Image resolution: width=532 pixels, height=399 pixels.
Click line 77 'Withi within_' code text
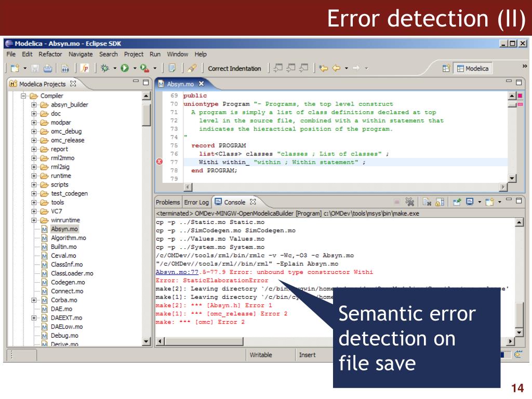pyautogui.click(x=224, y=162)
